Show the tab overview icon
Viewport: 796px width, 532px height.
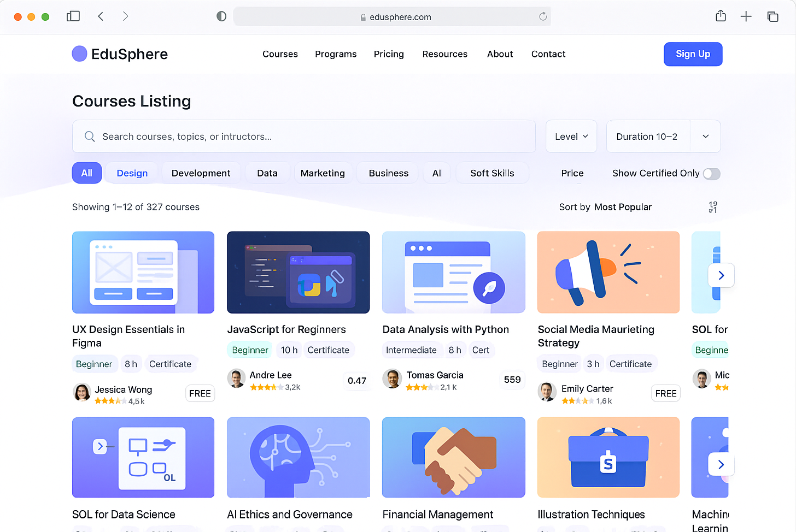pos(772,16)
